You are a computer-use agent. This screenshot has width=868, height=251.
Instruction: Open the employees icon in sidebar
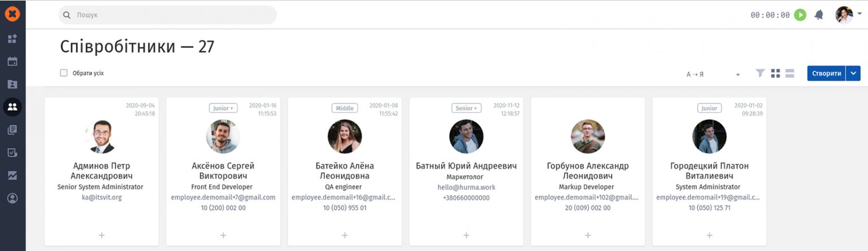[12, 107]
